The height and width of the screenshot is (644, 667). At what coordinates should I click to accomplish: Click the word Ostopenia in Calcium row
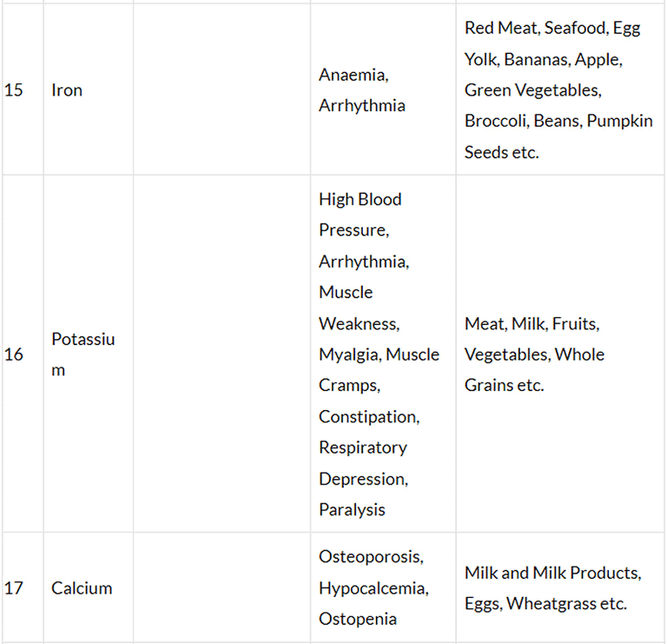pyautogui.click(x=358, y=620)
